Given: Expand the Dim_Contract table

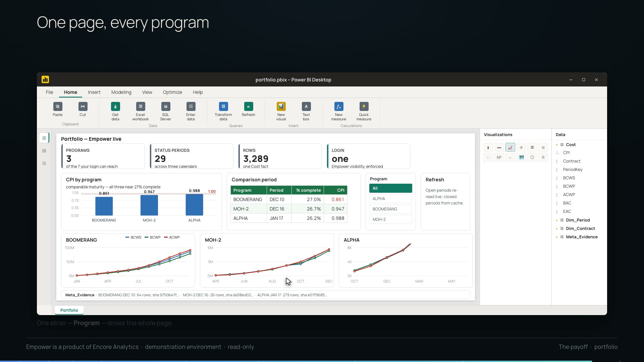Looking at the screenshot, I should click(557, 229).
